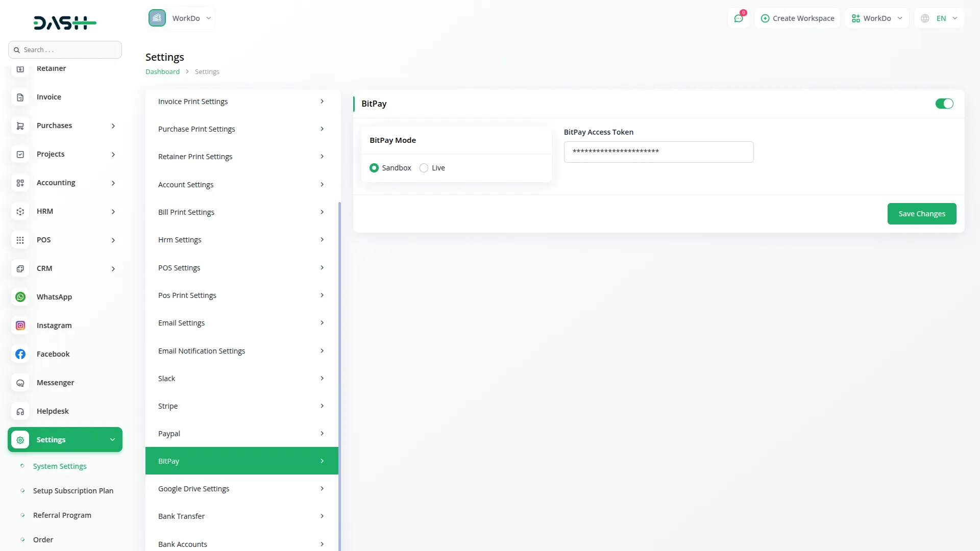Click the WhatsApp integration icon
This screenshot has width=980, height=551.
pyautogui.click(x=20, y=296)
